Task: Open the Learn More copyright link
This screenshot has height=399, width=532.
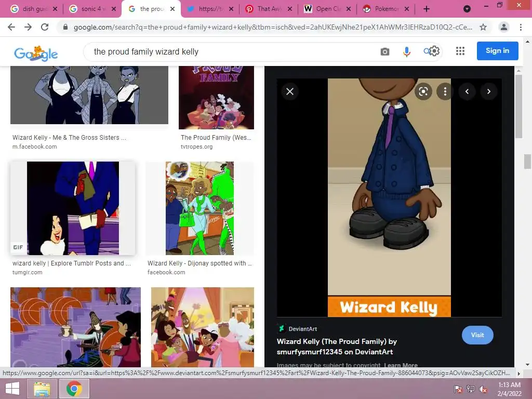Action: (x=401, y=365)
